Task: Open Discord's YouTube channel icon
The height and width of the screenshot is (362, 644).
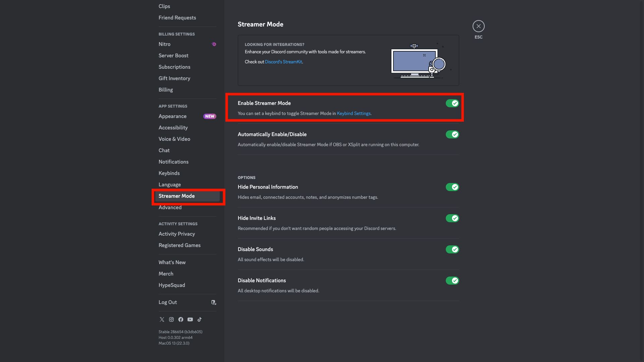Action: point(190,319)
